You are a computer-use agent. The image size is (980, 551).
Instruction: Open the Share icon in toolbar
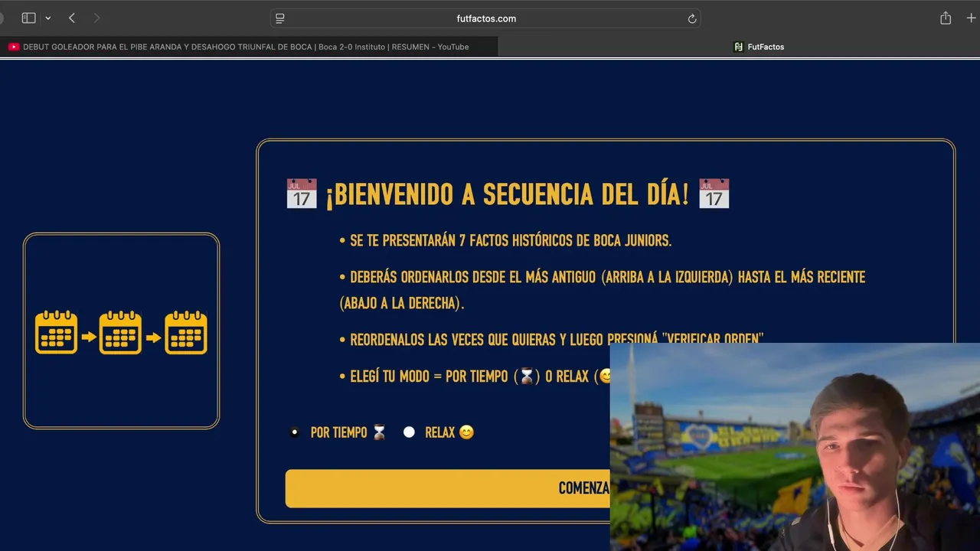tap(946, 18)
